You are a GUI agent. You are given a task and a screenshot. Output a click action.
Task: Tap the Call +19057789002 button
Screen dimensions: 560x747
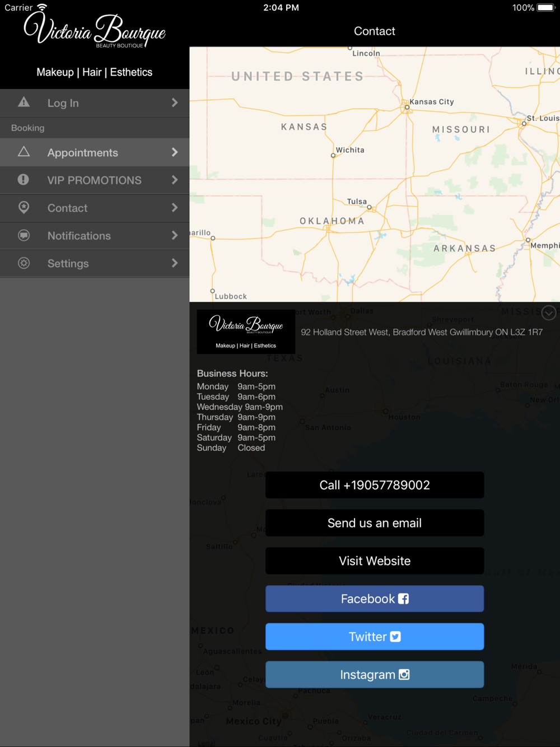click(375, 485)
